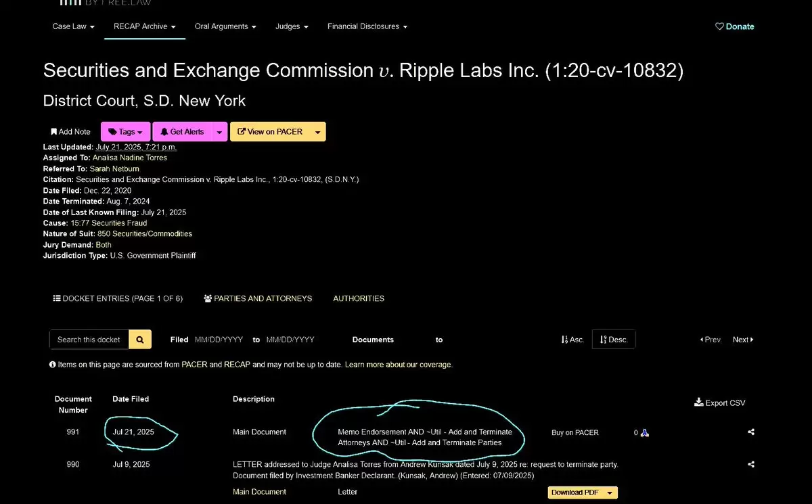
Task: Expand View on PACER dropdown arrow
Action: click(x=318, y=132)
